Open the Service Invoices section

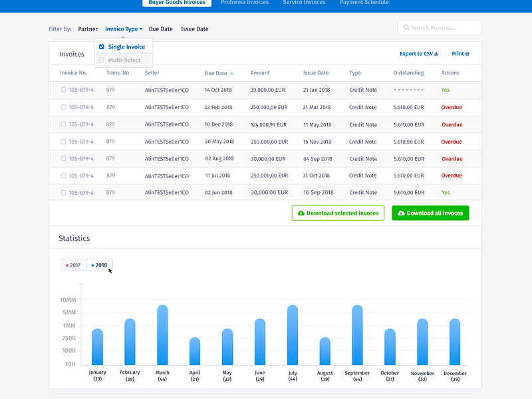(304, 3)
